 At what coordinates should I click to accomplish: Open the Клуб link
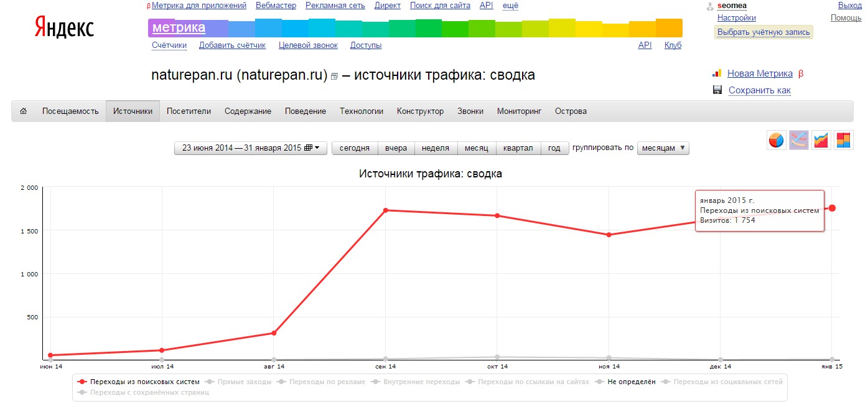coord(673,45)
